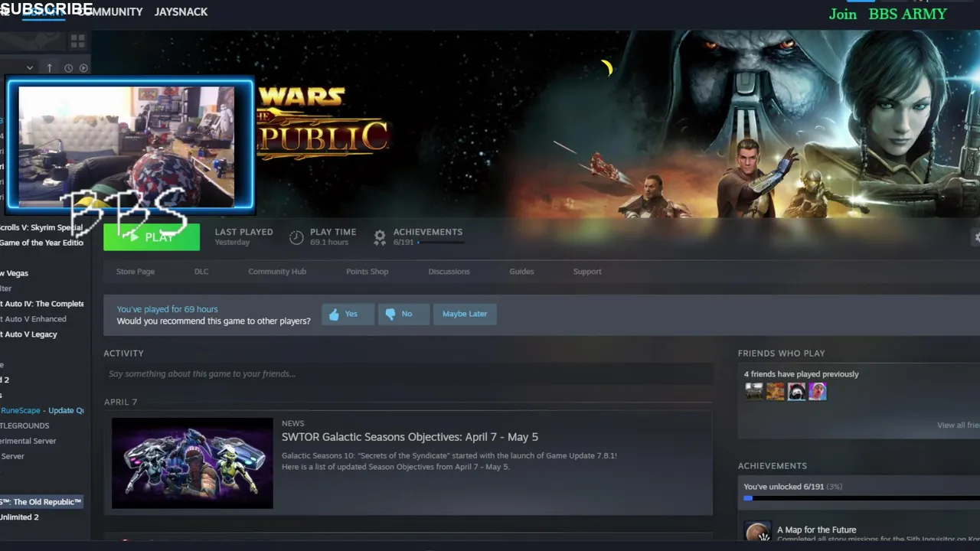Select The Old Republic library entry
The image size is (980, 551).
point(41,502)
